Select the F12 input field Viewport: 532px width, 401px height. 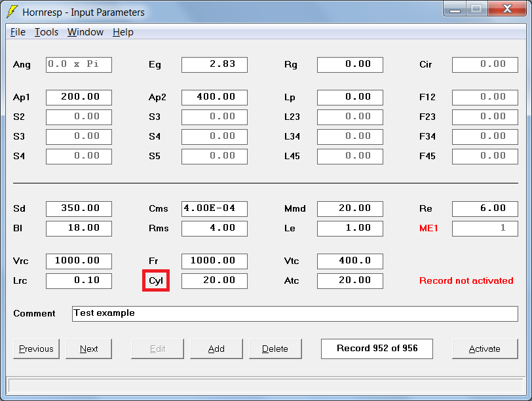[485, 98]
